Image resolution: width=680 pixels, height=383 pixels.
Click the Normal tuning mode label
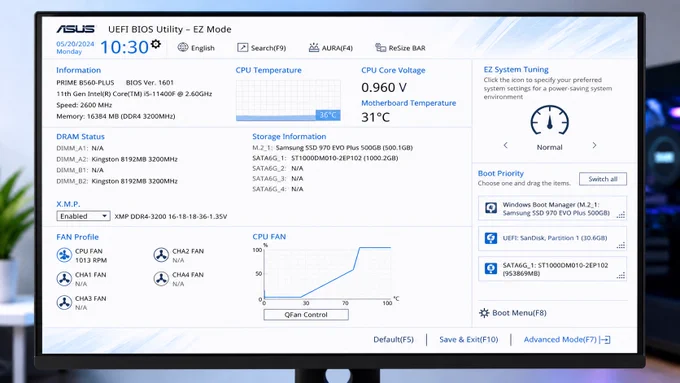point(549,147)
